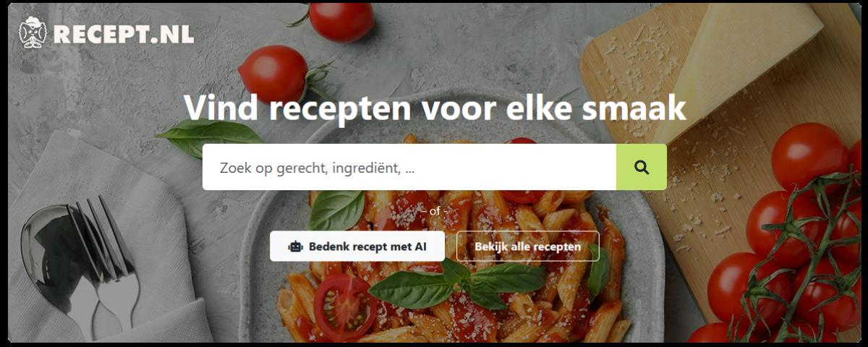This screenshot has height=347, width=868.
Task: Click the 'of' separator text
Action: 435,211
